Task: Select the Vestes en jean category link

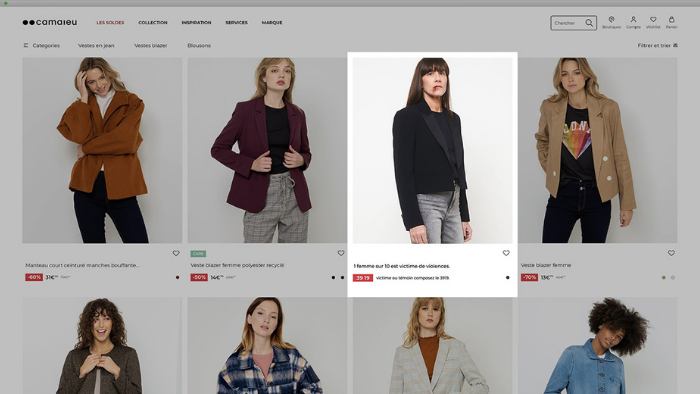Action: tap(96, 46)
